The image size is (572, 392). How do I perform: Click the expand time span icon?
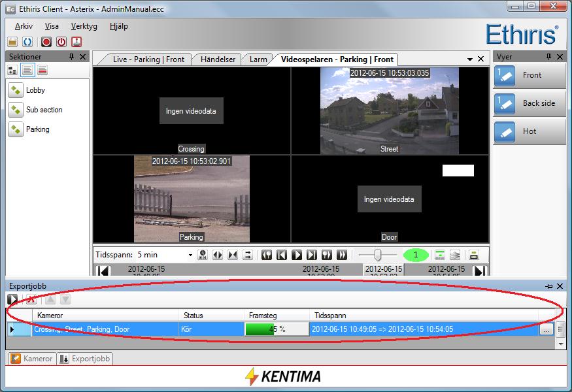(218, 255)
